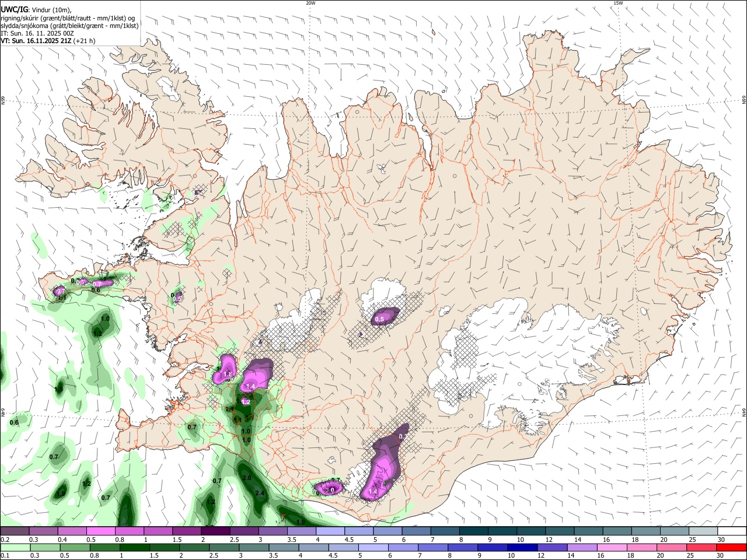The height and width of the screenshot is (560, 747).
Task: Click the 2.4 rain value off the south coast
Action: [x=260, y=494]
